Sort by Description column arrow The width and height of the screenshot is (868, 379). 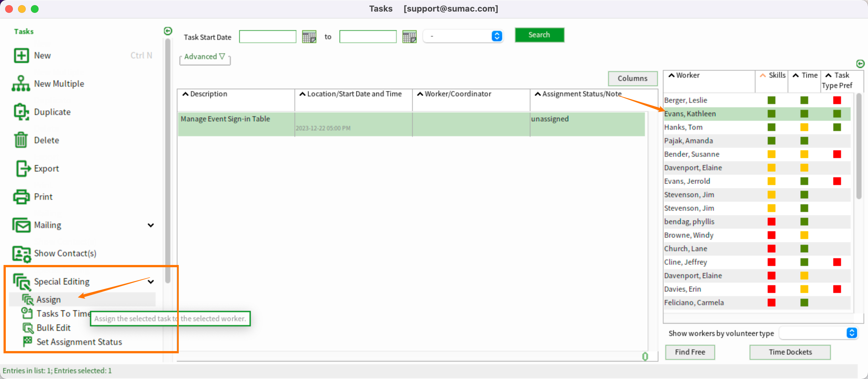click(x=185, y=94)
